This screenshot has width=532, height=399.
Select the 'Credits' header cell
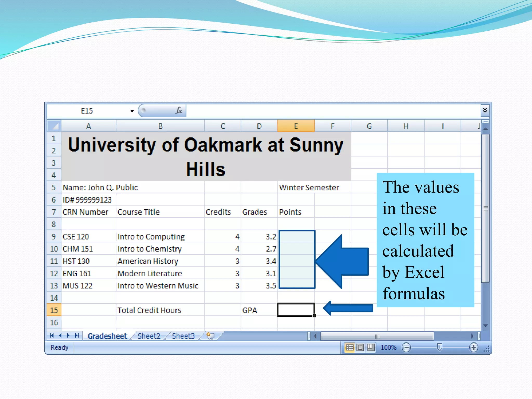click(223, 212)
